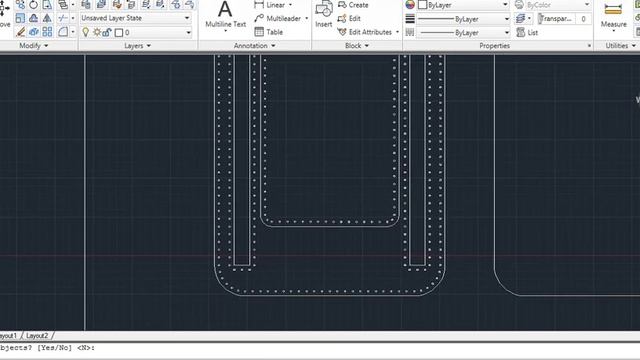Image resolution: width=640 pixels, height=360 pixels.
Task: Click the layer 0 color swatch
Action: pyautogui.click(x=119, y=33)
